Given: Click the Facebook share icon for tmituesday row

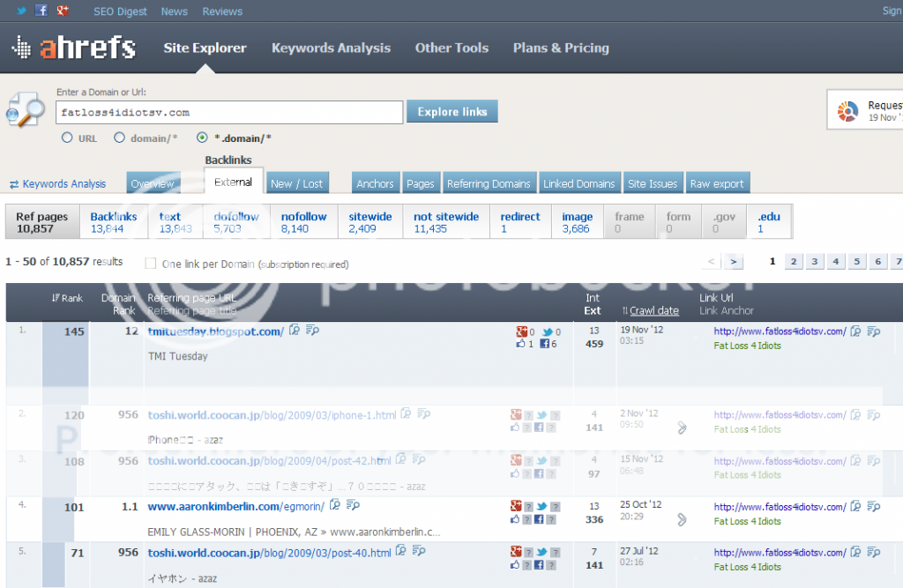Looking at the screenshot, I should pos(544,344).
